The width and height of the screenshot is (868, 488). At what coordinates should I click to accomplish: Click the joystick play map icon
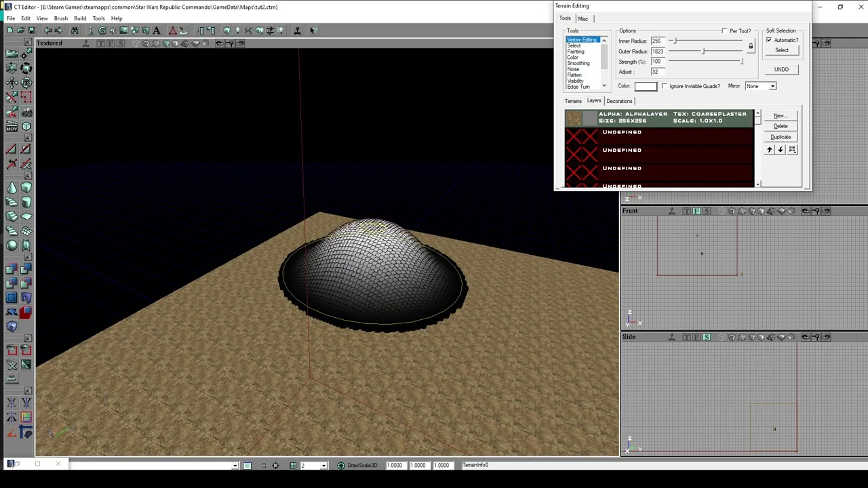pos(297,30)
